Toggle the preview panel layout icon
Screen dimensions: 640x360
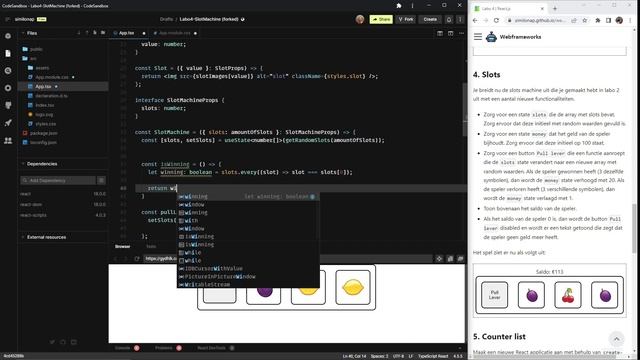click(x=451, y=33)
